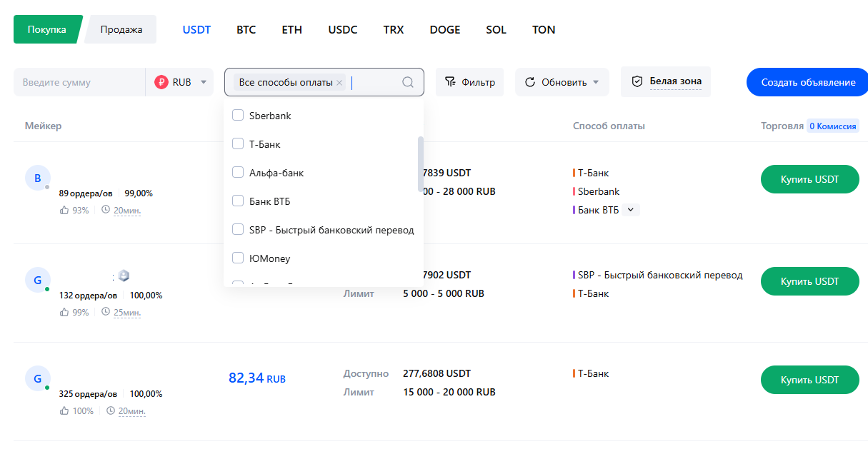Click the search magnifier in payment methods field

(x=408, y=82)
